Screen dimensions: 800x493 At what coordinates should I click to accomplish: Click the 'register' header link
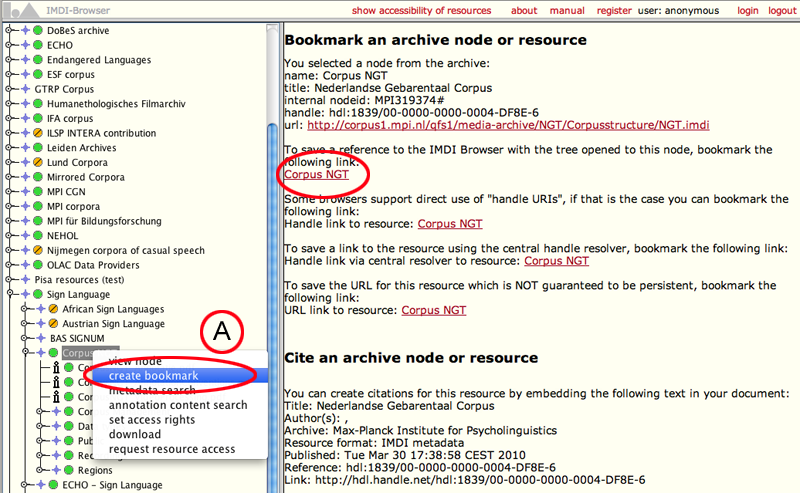point(614,10)
